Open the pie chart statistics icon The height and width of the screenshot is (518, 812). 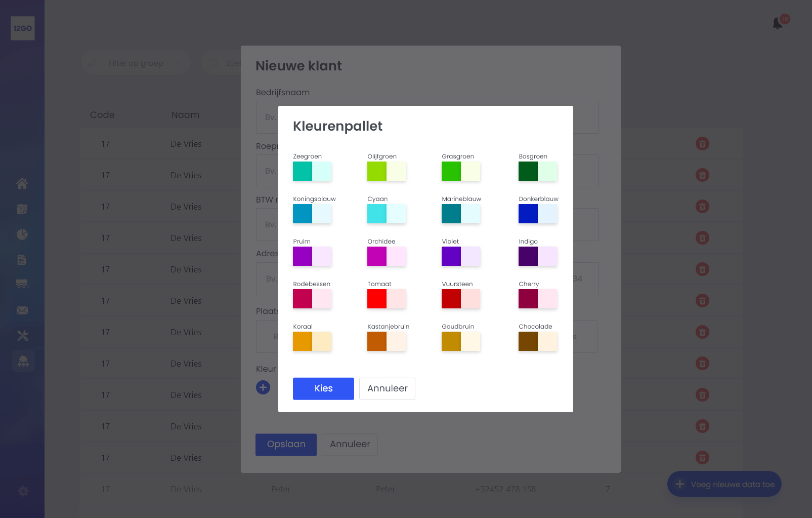(x=22, y=234)
